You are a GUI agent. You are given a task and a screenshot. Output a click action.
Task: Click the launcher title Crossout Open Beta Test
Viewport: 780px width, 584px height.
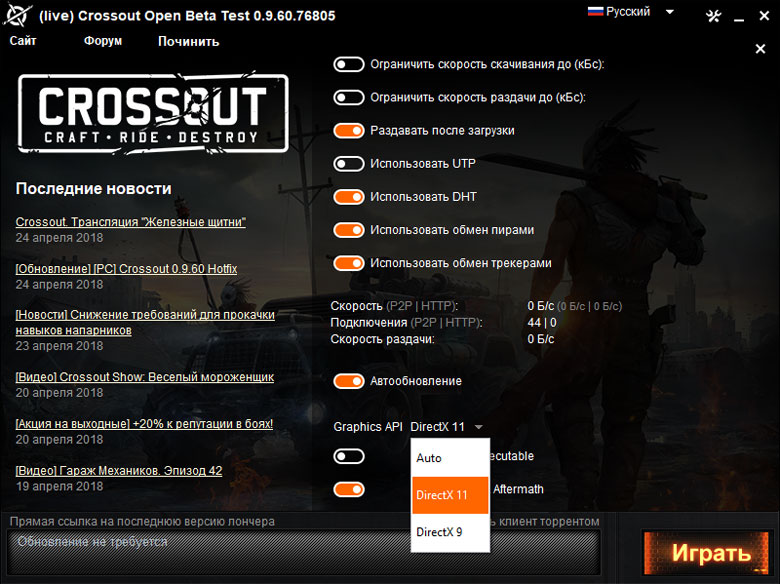coord(187,15)
